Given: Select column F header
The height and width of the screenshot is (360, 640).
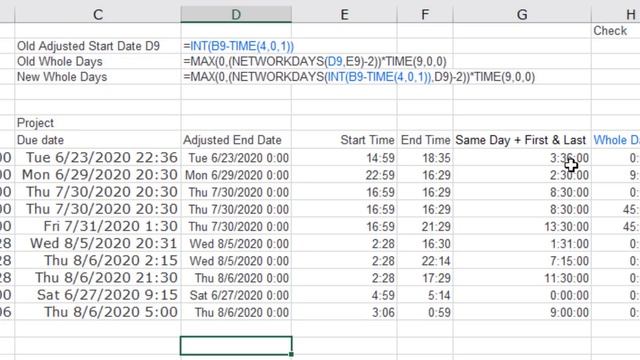Looking at the screenshot, I should coord(425,15).
